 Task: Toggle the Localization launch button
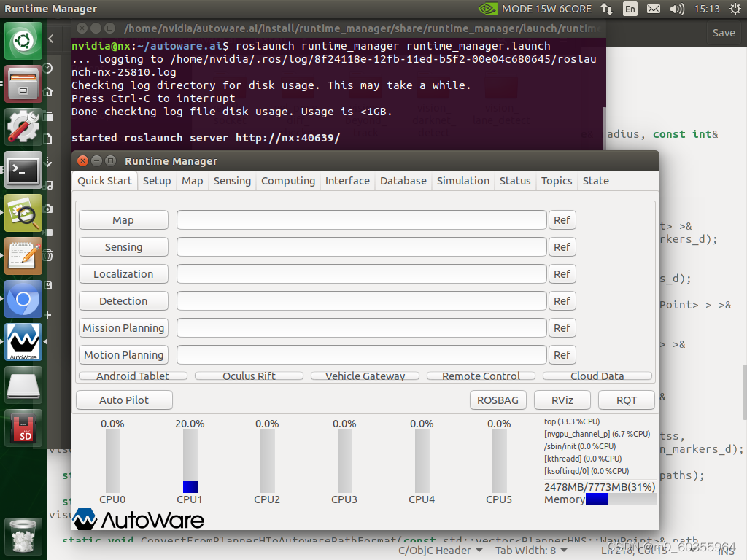123,274
